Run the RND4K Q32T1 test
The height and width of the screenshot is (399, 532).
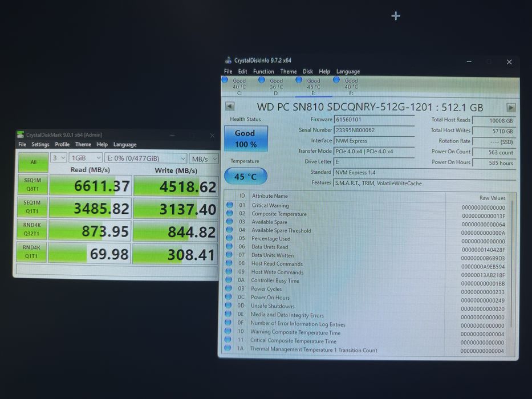tap(31, 229)
